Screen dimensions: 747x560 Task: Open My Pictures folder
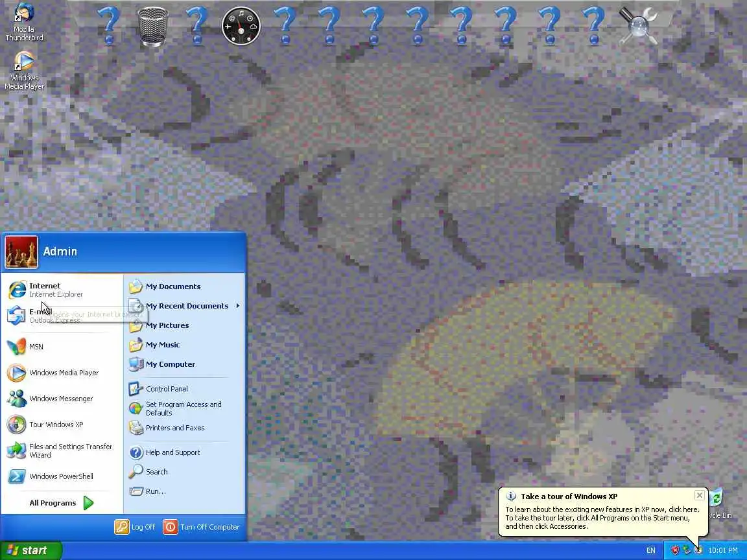click(x=184, y=326)
